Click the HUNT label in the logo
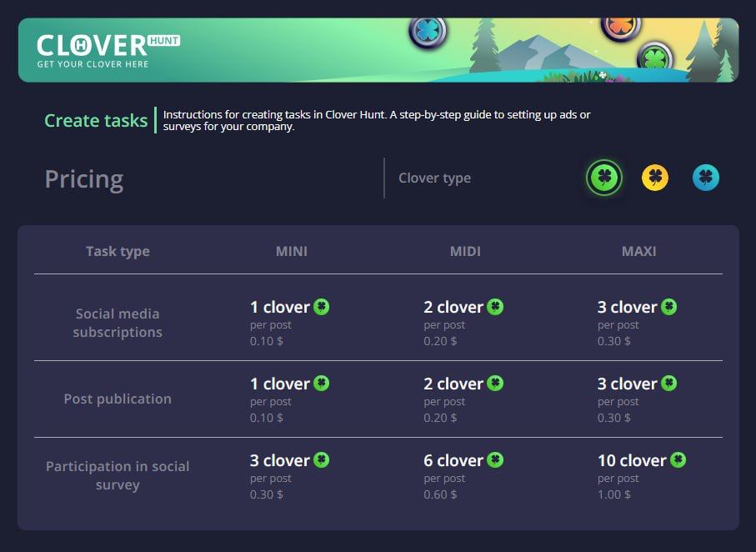This screenshot has width=756, height=552. [x=165, y=41]
